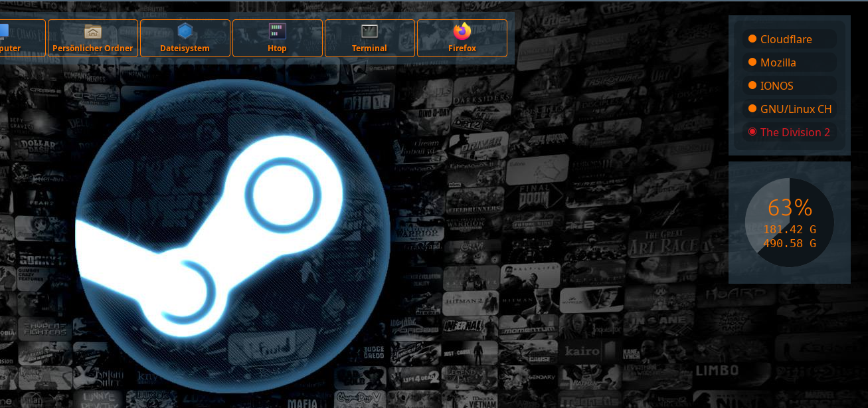Click The Division 2 link text
This screenshot has height=408, width=868.
point(795,132)
